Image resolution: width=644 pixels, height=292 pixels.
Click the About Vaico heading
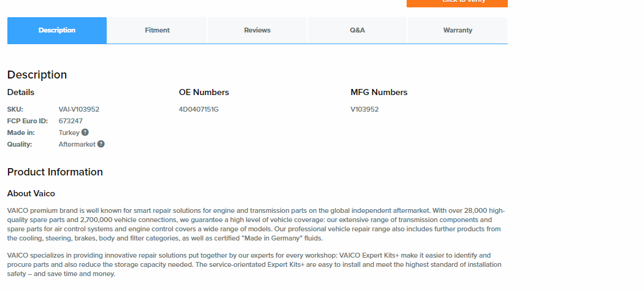click(x=31, y=194)
